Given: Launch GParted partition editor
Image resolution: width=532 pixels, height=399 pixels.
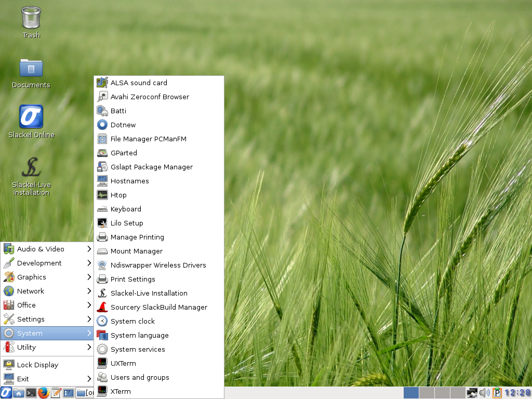Looking at the screenshot, I should pos(159,153).
